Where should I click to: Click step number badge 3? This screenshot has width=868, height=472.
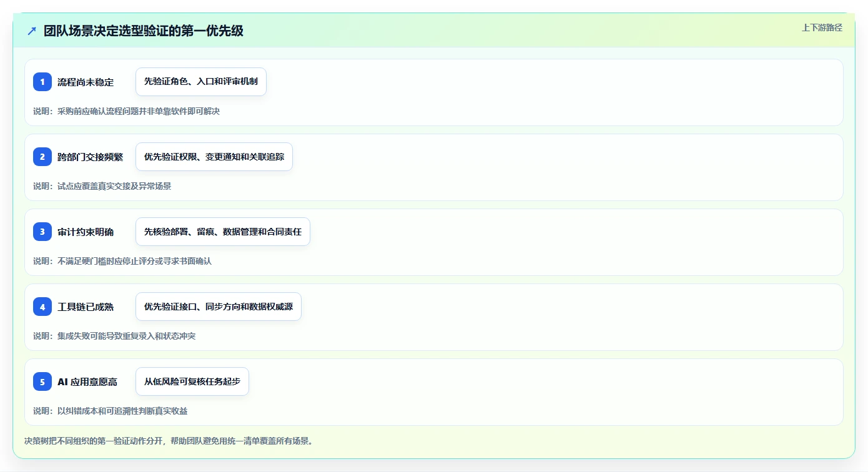click(42, 232)
